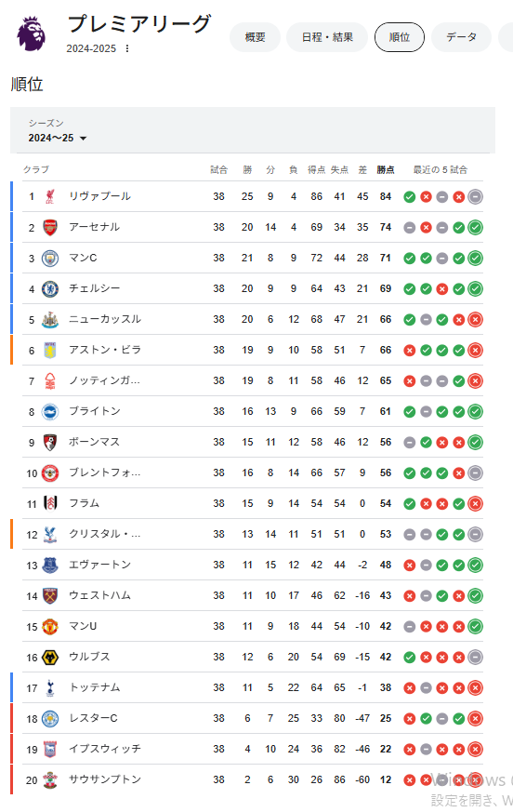The height and width of the screenshot is (812, 513).
Task: Open the マンC team link
Action: coord(83,258)
